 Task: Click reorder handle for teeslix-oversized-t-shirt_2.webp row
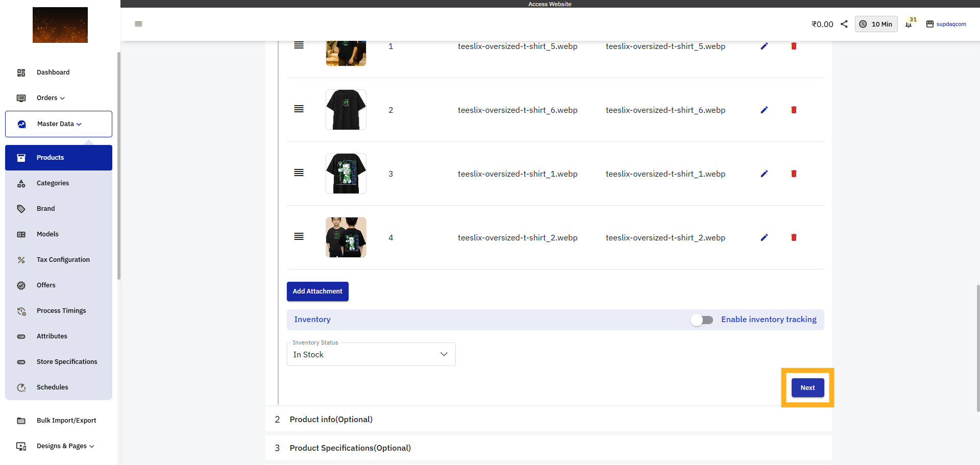pyautogui.click(x=299, y=236)
